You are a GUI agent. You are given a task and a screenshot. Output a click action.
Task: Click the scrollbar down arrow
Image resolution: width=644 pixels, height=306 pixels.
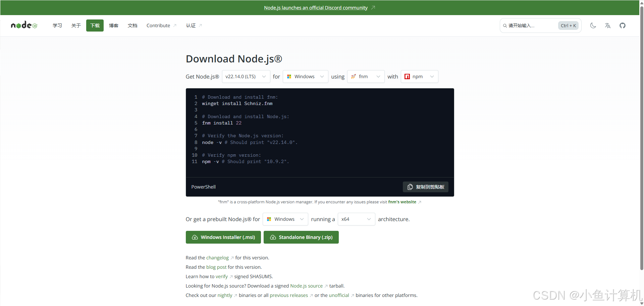tap(641, 303)
